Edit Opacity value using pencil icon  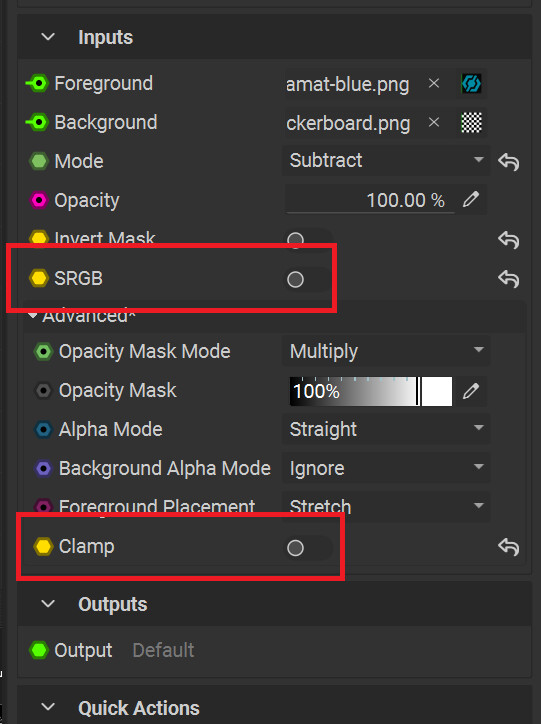pos(471,199)
